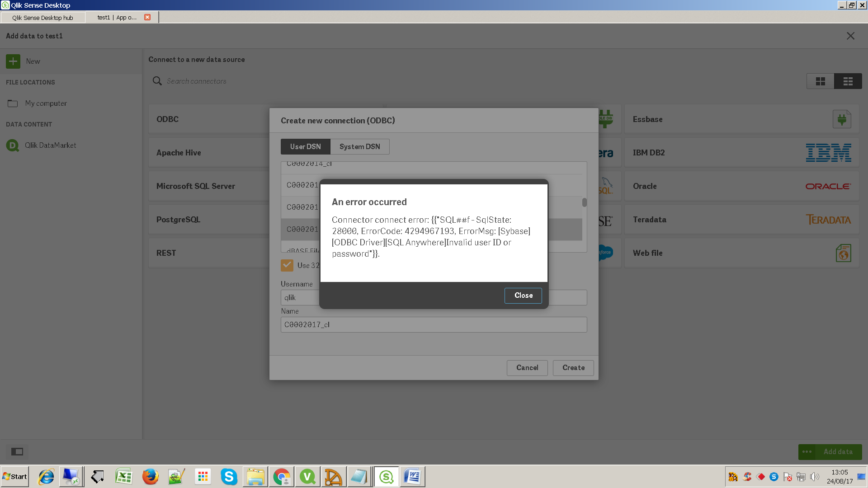
Task: Open My computer file location
Action: [46, 103]
